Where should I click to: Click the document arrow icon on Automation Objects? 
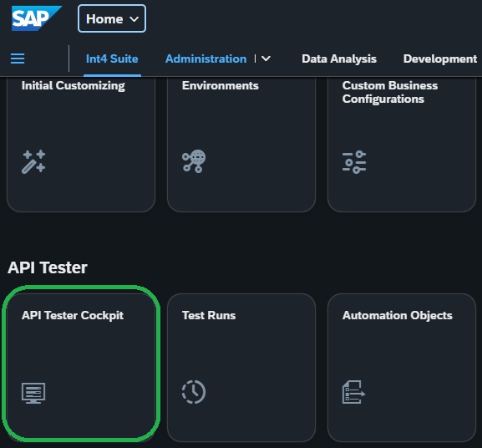353,392
